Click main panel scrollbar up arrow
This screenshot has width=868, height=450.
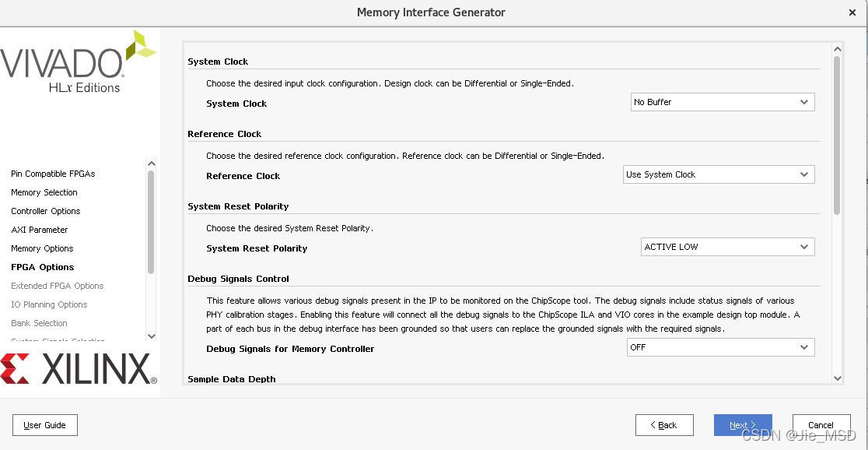pyautogui.click(x=838, y=49)
